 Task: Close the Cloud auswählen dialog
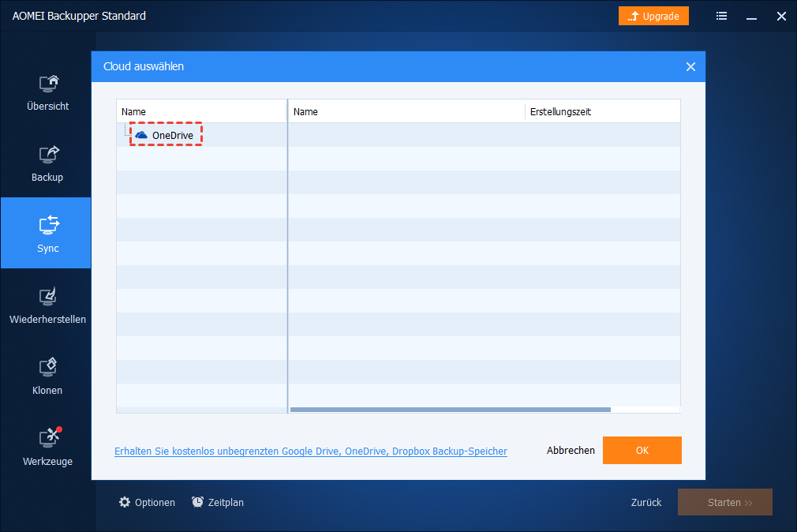690,66
